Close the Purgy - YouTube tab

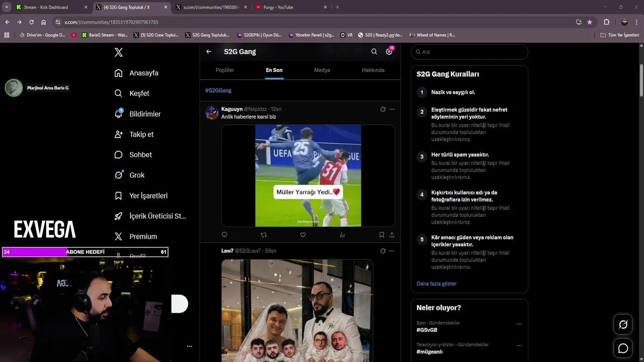coord(325,7)
